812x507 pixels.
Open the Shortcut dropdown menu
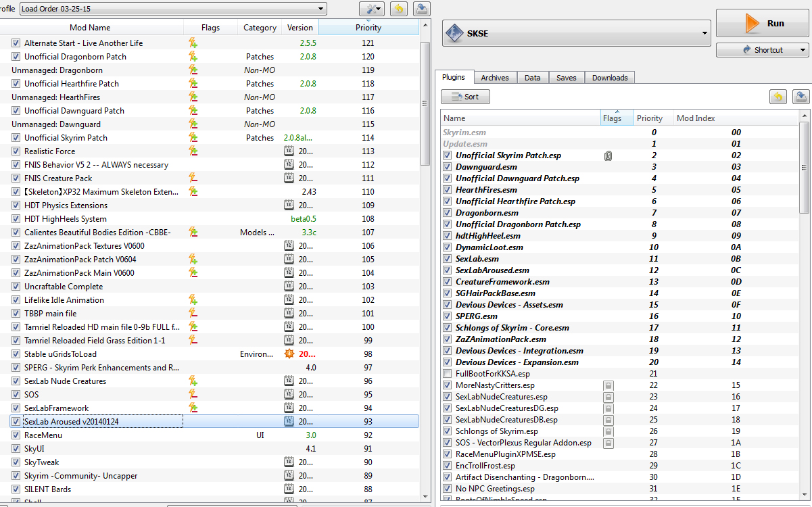(x=763, y=50)
